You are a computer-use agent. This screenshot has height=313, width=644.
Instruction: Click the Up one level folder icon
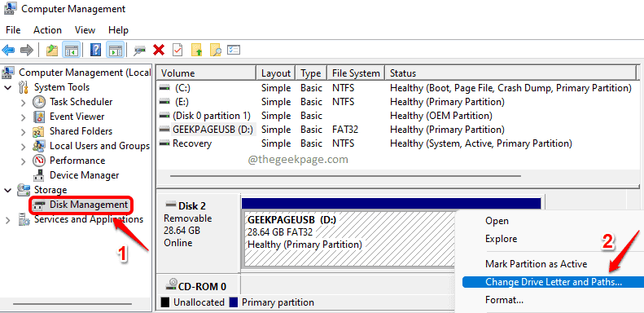click(52, 51)
